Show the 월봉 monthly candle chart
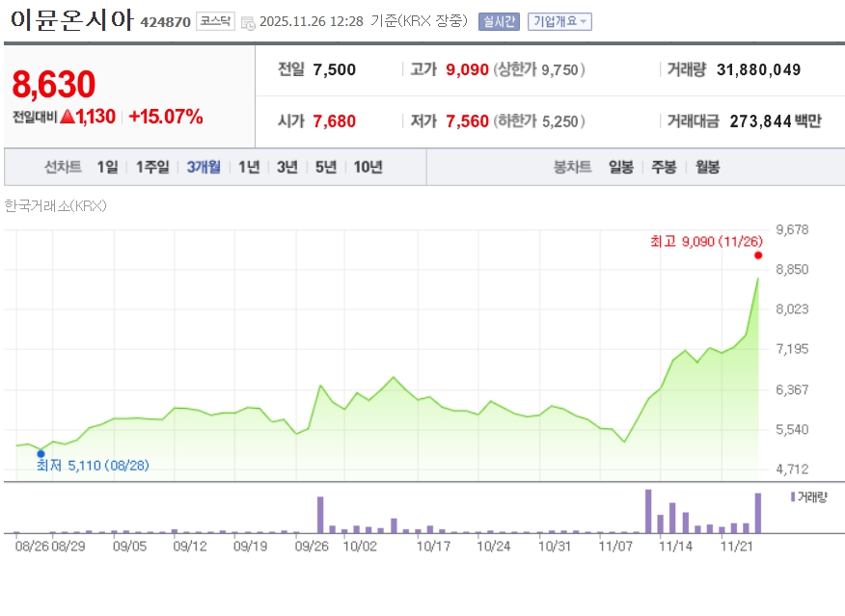Screen dimensions: 845x616 [x=707, y=167]
